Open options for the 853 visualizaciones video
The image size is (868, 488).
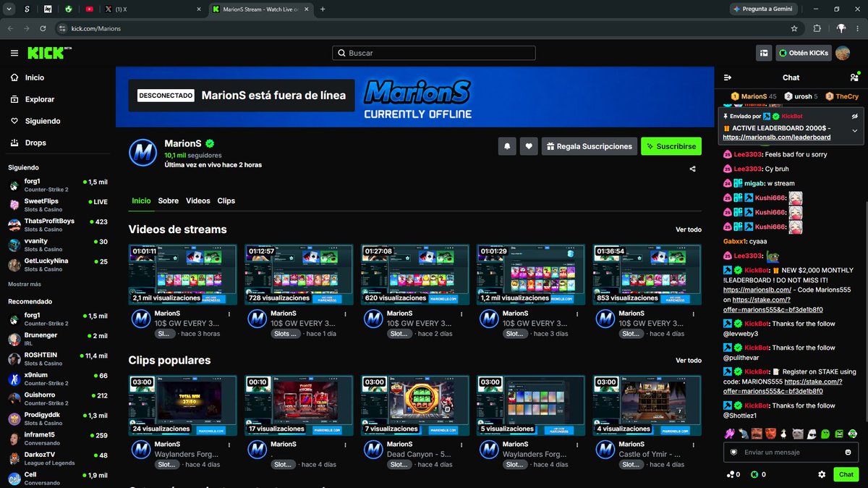[x=693, y=314]
